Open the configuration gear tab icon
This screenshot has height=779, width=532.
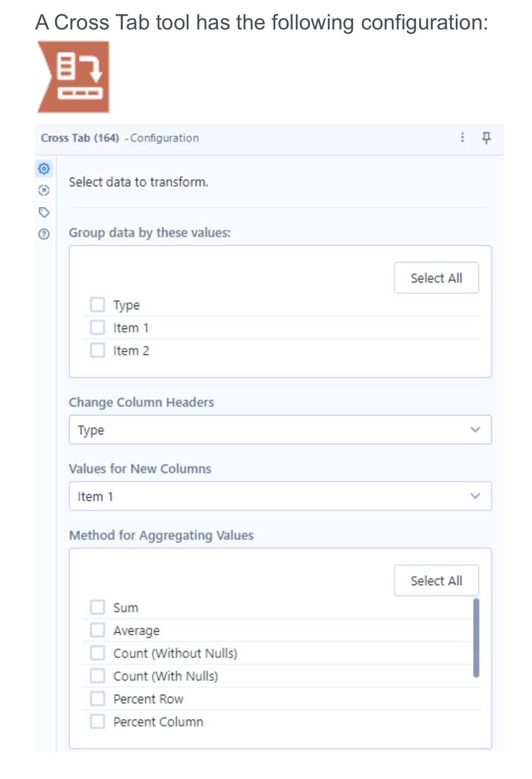coord(44,168)
